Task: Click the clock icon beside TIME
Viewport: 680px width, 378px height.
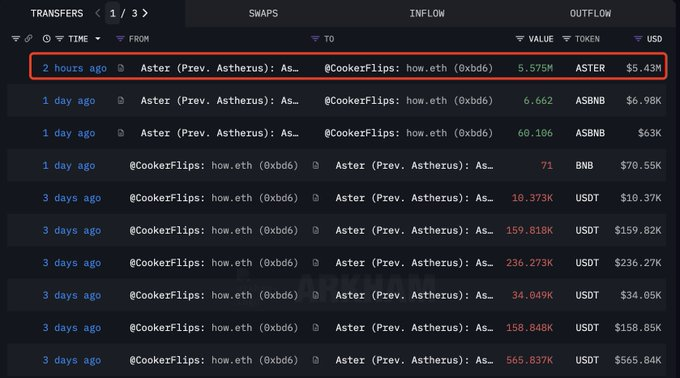Action: (x=46, y=39)
